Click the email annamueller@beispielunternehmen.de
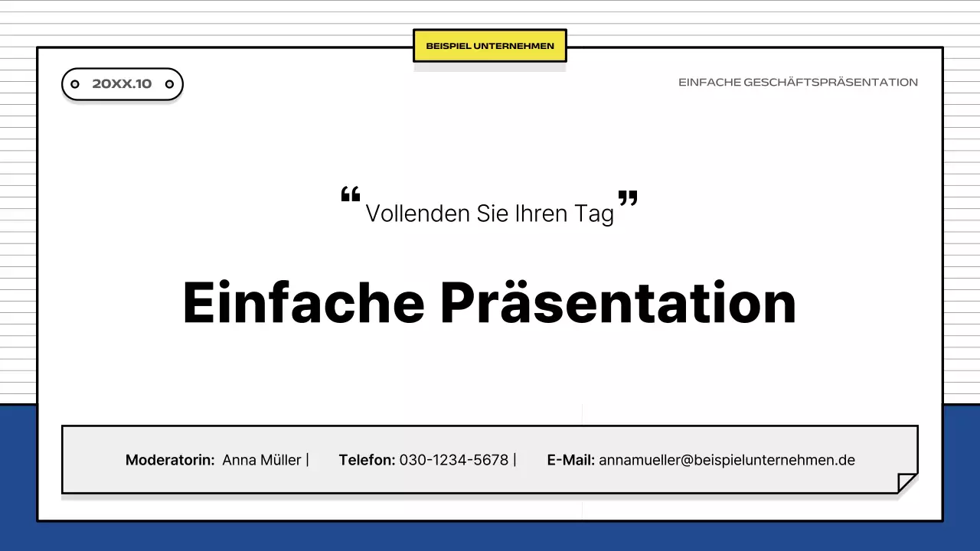Screen dimensions: 980x551 point(727,460)
